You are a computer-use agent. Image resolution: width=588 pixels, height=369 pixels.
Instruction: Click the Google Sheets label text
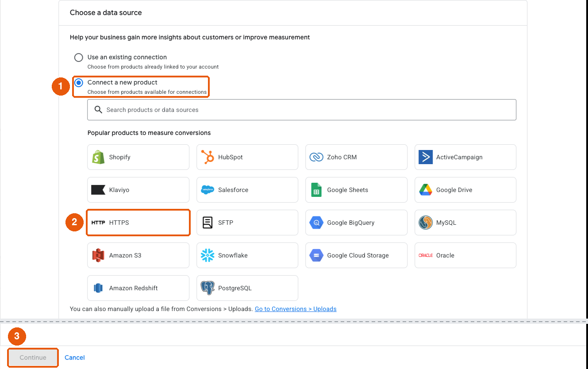[348, 190]
